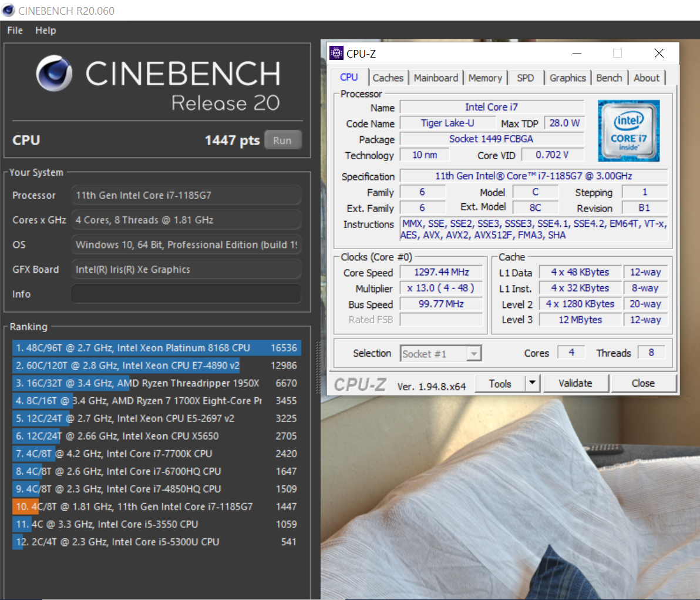700x600 pixels.
Task: Click the OS field showing Windows 10
Action: click(x=186, y=244)
